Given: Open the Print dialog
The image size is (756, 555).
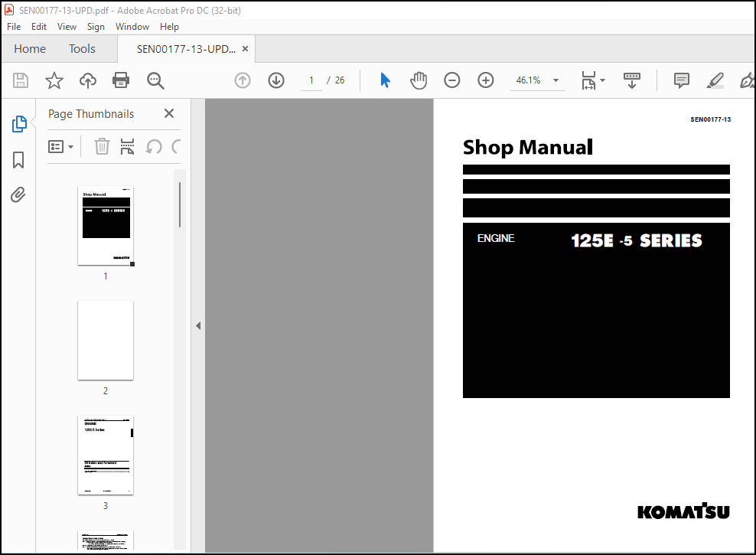Looking at the screenshot, I should coord(121,80).
